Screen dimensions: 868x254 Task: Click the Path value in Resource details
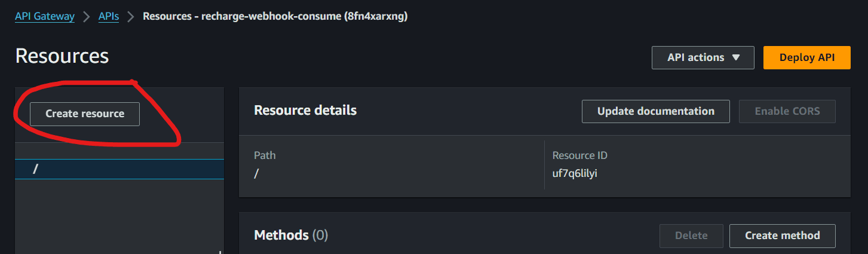(256, 173)
